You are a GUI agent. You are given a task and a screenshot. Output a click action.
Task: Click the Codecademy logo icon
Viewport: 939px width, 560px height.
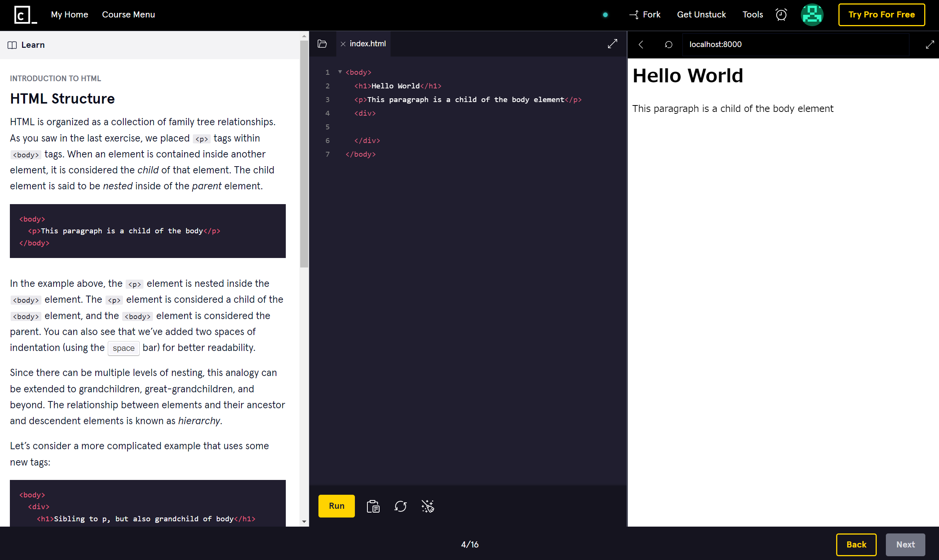tap(25, 15)
